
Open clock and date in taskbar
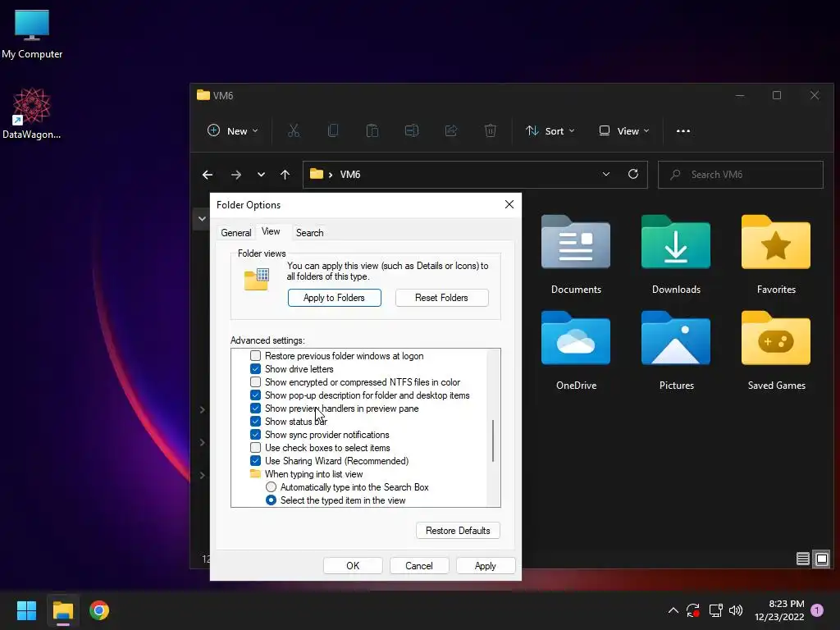779,610
